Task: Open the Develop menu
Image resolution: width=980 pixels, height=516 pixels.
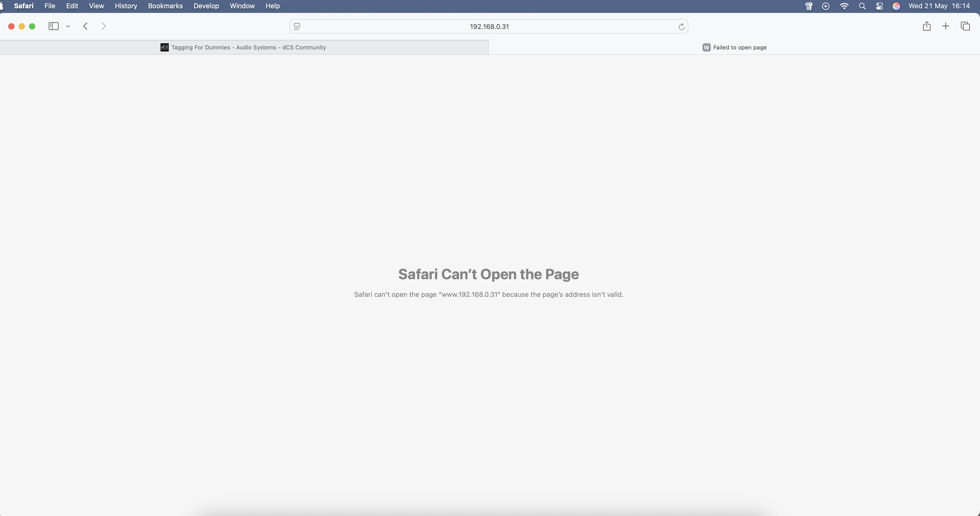Action: click(x=206, y=6)
